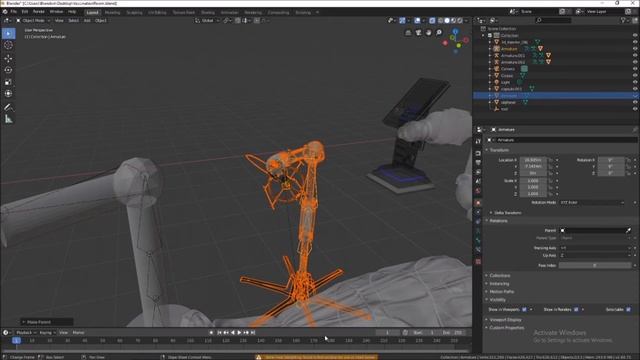Switch to solid viewport shading
640x360 pixels.
[447, 20]
